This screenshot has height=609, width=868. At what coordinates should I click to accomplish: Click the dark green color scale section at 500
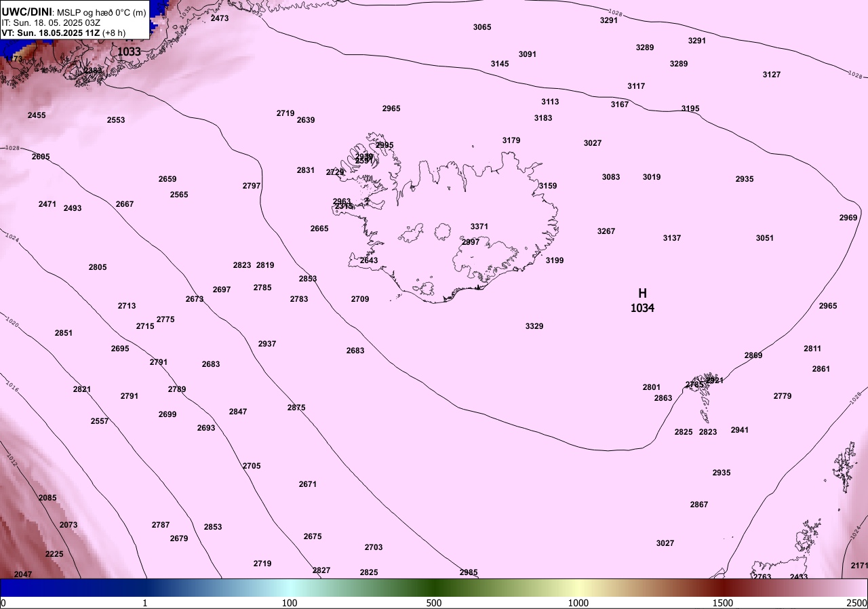[434, 587]
